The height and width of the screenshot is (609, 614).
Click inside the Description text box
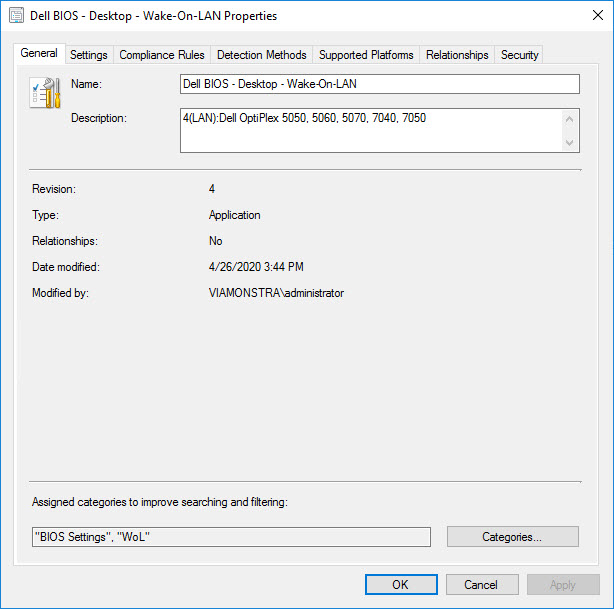[x=370, y=131]
